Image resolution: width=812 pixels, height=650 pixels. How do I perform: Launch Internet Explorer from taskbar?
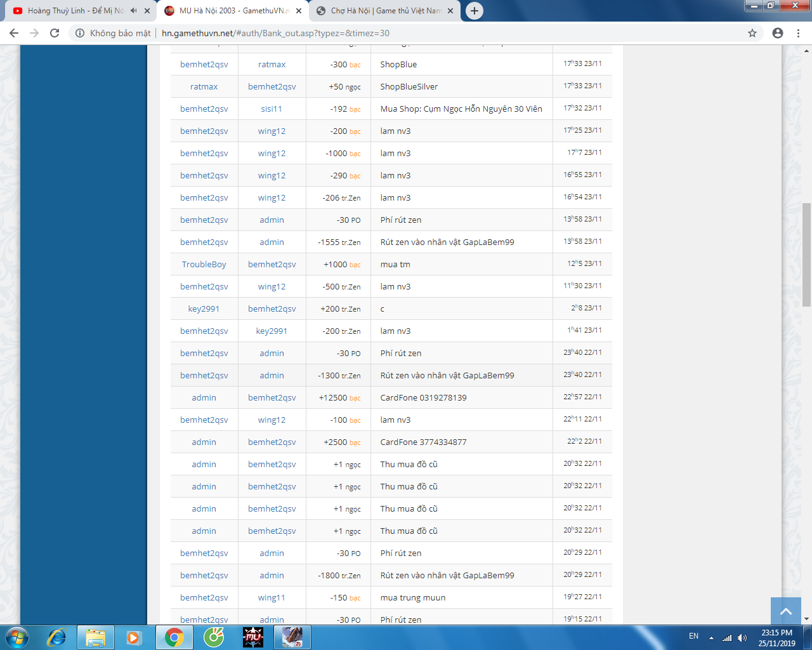56,637
